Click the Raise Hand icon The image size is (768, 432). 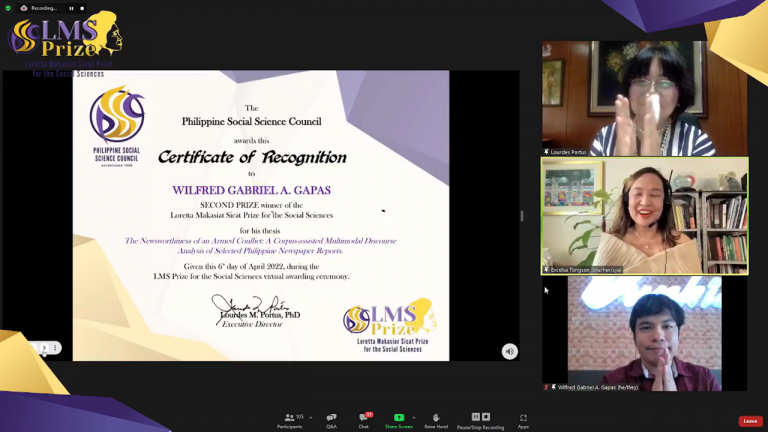pos(436,417)
